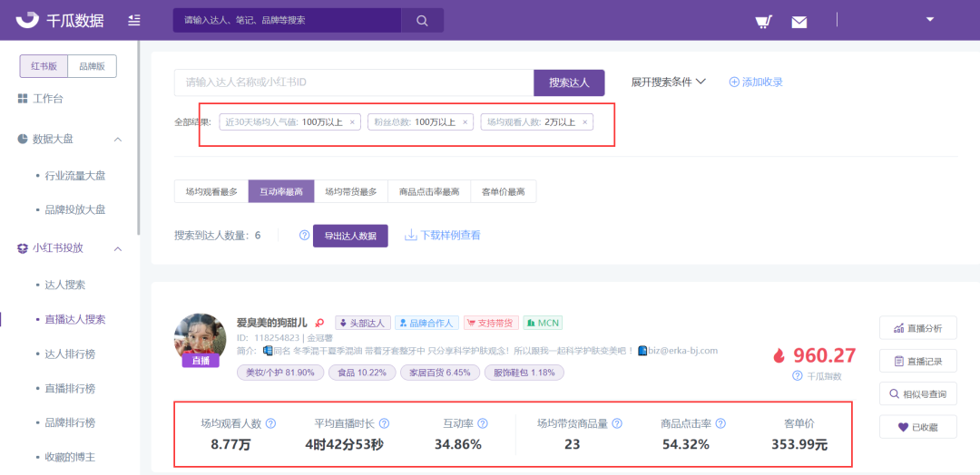980x475 pixels.
Task: Remove the 场均观看人数 2万以上 filter
Action: 584,121
